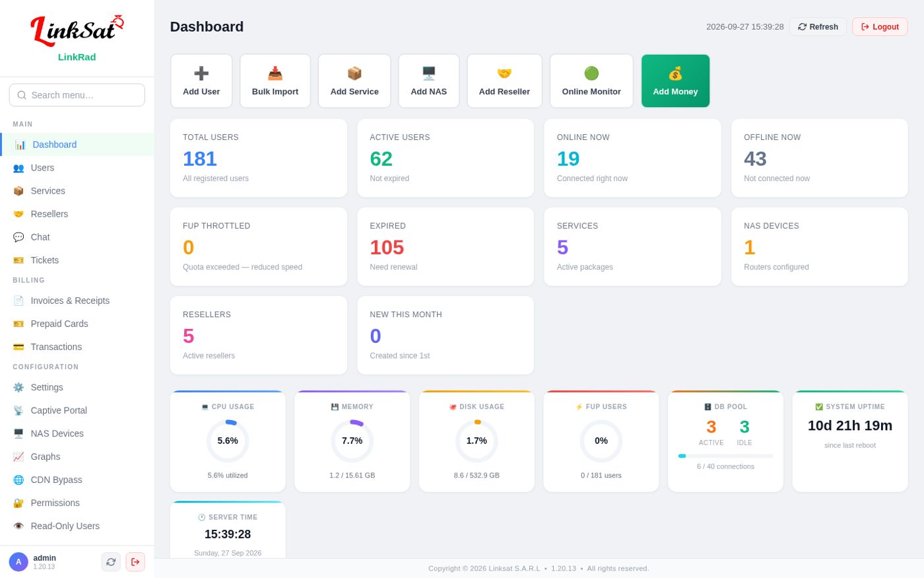The height and width of the screenshot is (578, 924).
Task: Click the Add Reseller handshake icon
Action: point(504,73)
